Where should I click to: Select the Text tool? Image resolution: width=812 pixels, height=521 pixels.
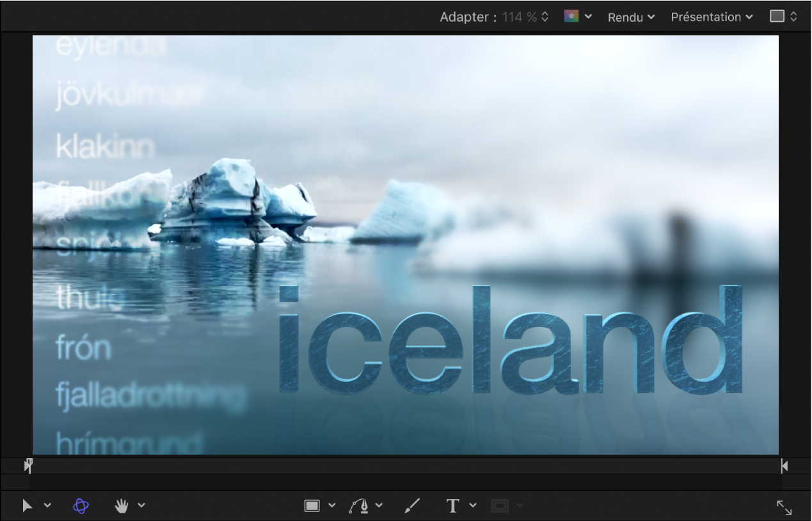(x=452, y=506)
